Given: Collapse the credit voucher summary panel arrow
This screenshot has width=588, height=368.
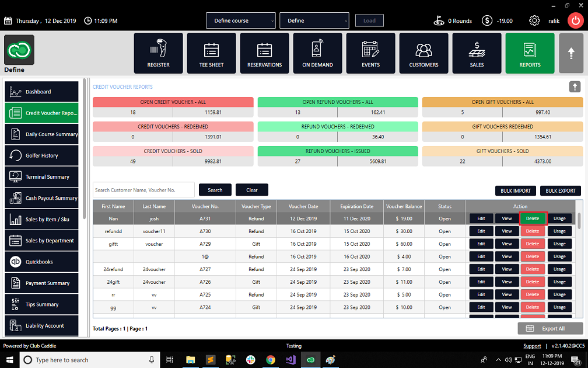Looking at the screenshot, I should coord(575,86).
